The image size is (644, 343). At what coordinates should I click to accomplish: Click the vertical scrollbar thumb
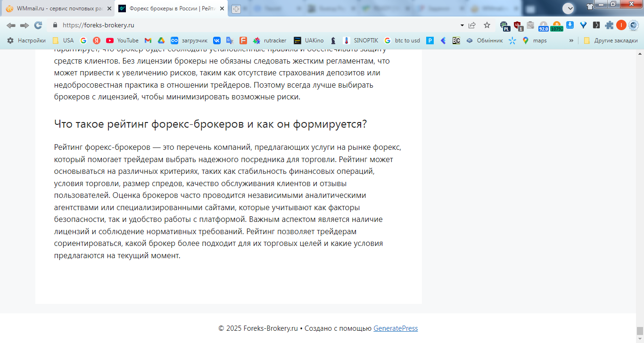tap(640, 331)
